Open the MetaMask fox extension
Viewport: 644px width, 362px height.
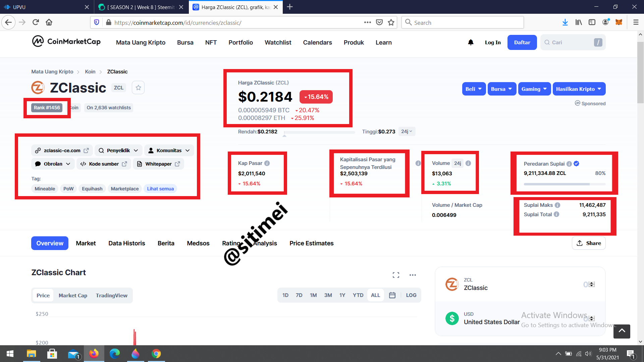tap(619, 22)
